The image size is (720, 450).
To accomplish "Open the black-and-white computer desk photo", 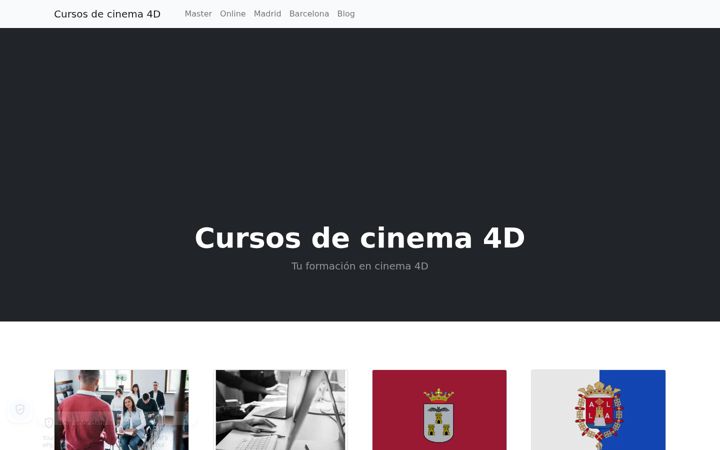I will tap(281, 410).
